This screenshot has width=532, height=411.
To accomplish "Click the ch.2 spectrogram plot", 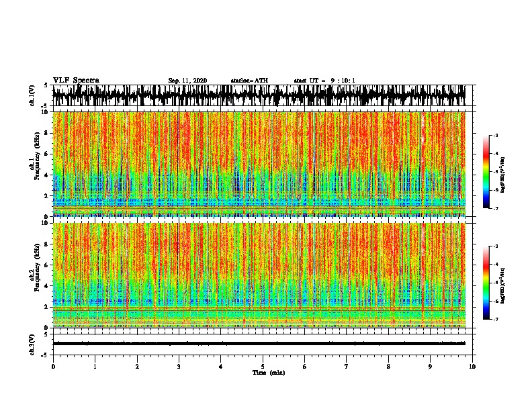I will tap(259, 275).
